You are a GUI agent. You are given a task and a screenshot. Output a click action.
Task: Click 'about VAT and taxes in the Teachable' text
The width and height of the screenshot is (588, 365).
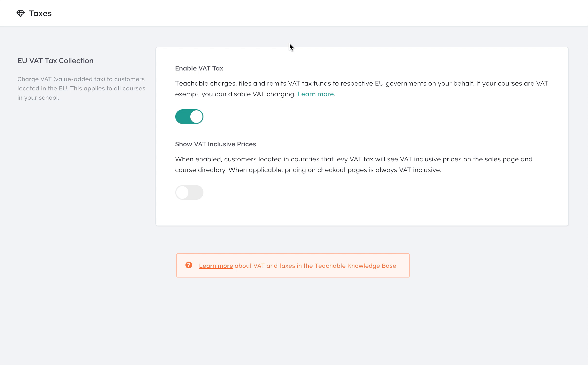(316, 266)
